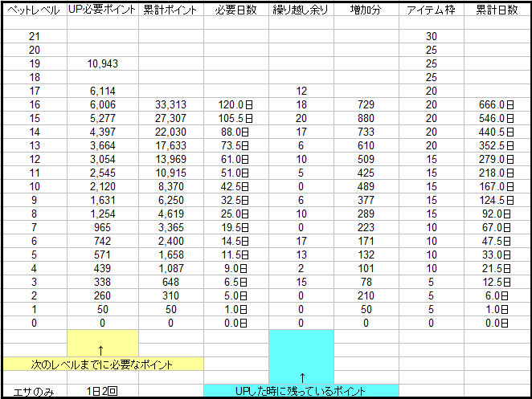Select the 増加分 header cell
The height and width of the screenshot is (399, 532).
point(366,10)
